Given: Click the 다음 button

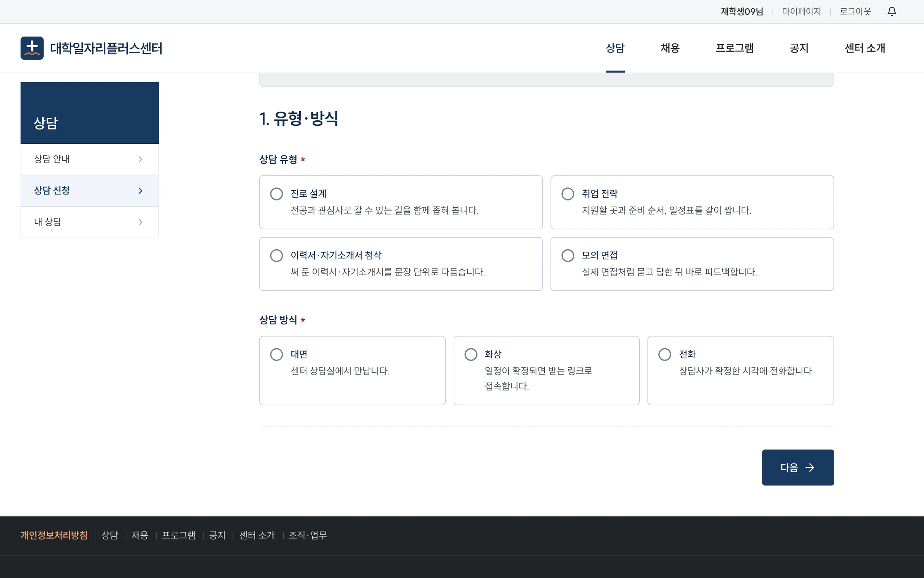Looking at the screenshot, I should point(798,467).
